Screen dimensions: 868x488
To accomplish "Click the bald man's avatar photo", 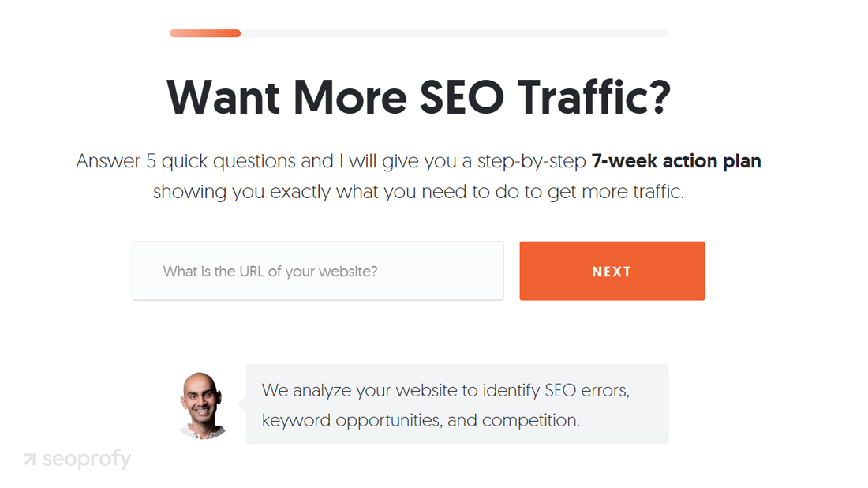I will [x=203, y=404].
